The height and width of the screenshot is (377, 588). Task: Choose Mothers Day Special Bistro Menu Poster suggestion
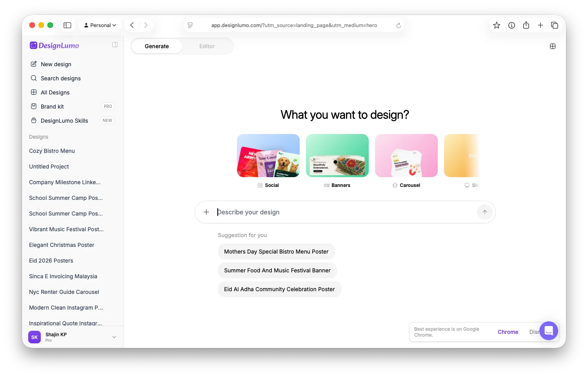[277, 252]
